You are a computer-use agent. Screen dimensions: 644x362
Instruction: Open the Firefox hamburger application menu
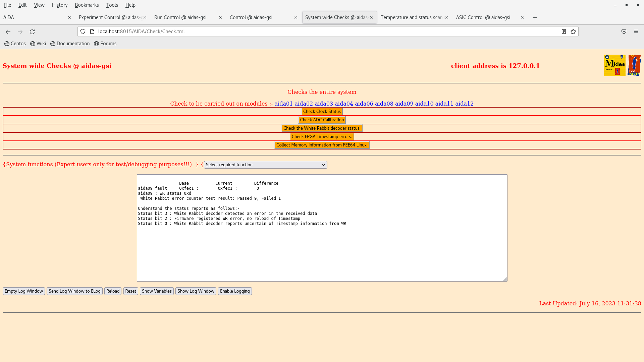(636, 32)
